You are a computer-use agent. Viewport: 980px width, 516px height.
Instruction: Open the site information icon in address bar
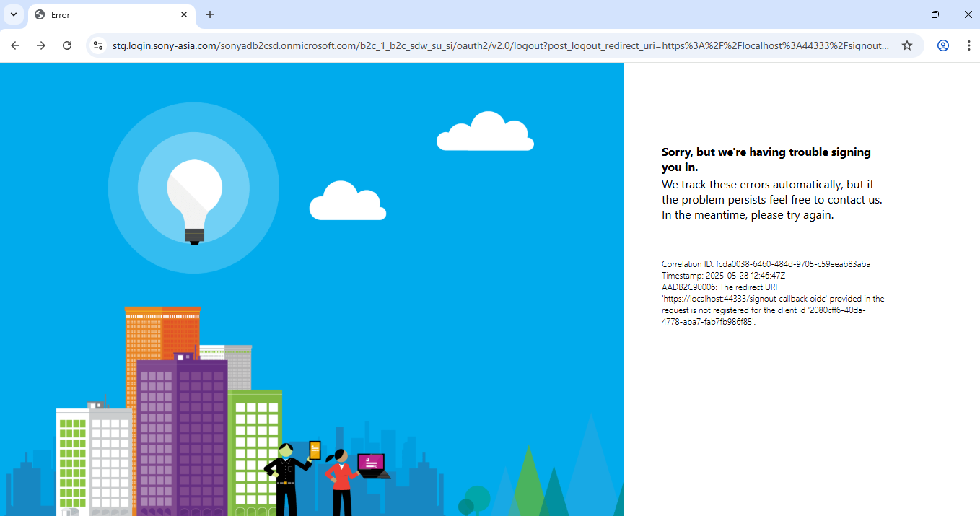coord(98,45)
